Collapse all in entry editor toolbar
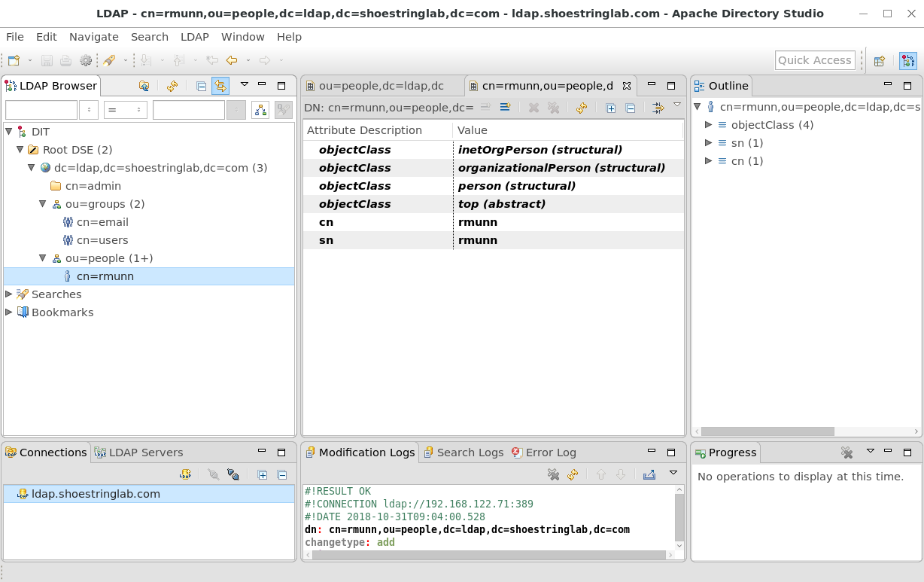The height and width of the screenshot is (582, 924). [631, 108]
